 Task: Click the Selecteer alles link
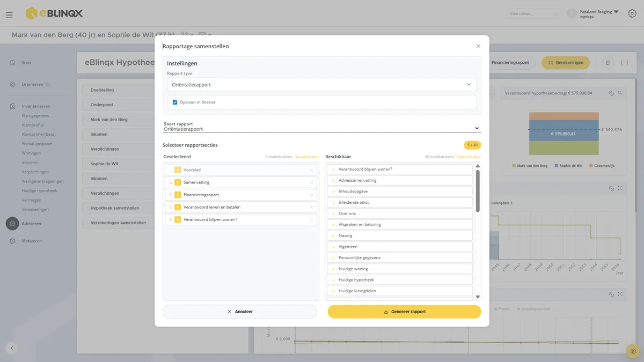click(469, 157)
